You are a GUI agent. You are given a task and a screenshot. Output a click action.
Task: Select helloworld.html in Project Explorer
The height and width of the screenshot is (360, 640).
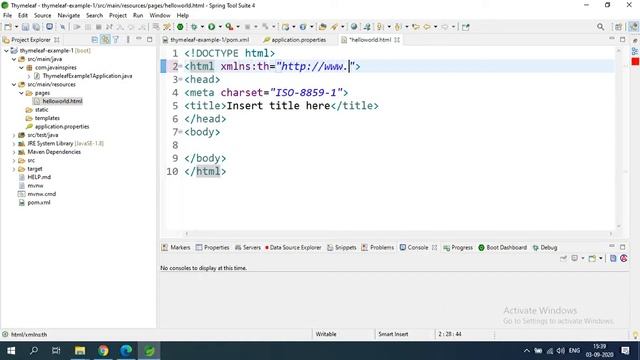click(62, 101)
